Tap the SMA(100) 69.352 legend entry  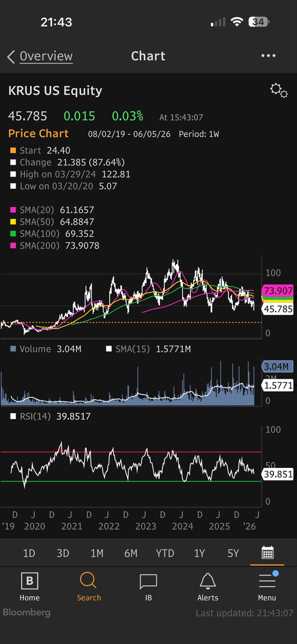pyautogui.click(x=51, y=234)
